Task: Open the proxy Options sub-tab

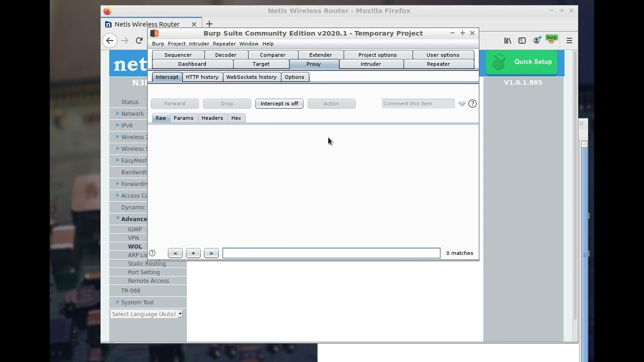Action: point(294,77)
